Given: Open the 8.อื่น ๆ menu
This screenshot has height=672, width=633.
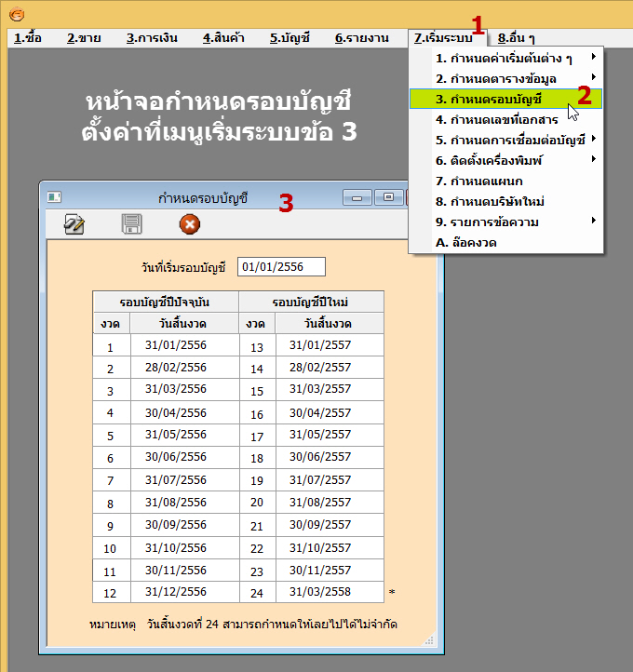Looking at the screenshot, I should coord(517,38).
